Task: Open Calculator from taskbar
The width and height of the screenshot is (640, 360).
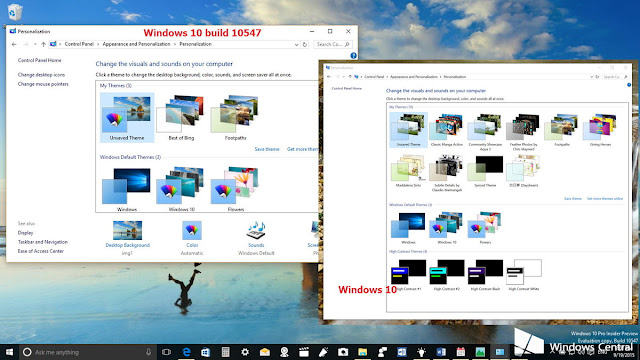Action: coord(225,352)
